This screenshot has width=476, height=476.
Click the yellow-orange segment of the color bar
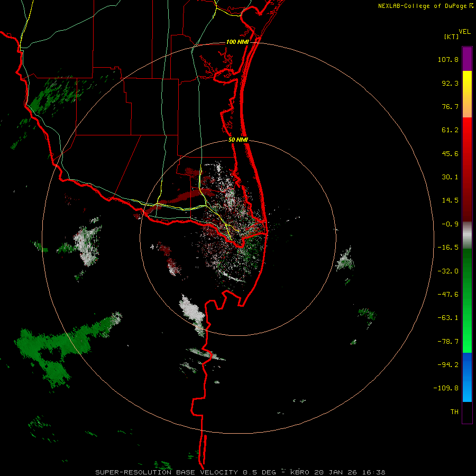click(467, 94)
